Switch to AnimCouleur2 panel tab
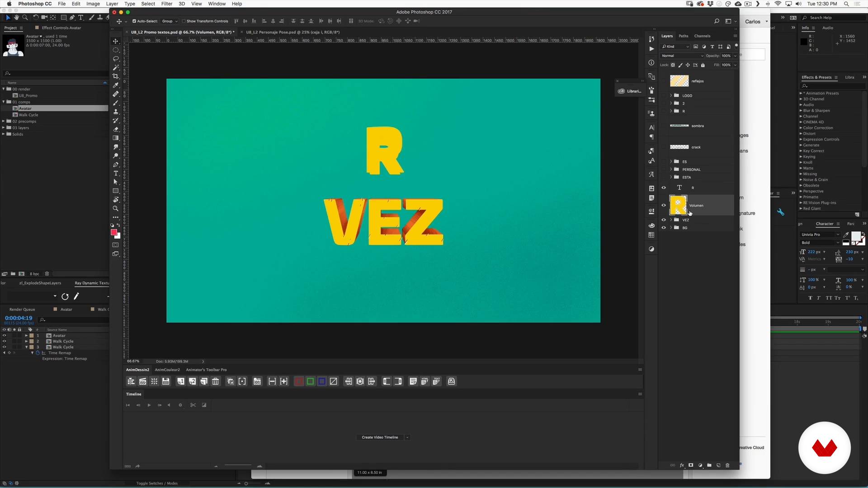Image resolution: width=868 pixels, height=488 pixels. click(x=167, y=370)
